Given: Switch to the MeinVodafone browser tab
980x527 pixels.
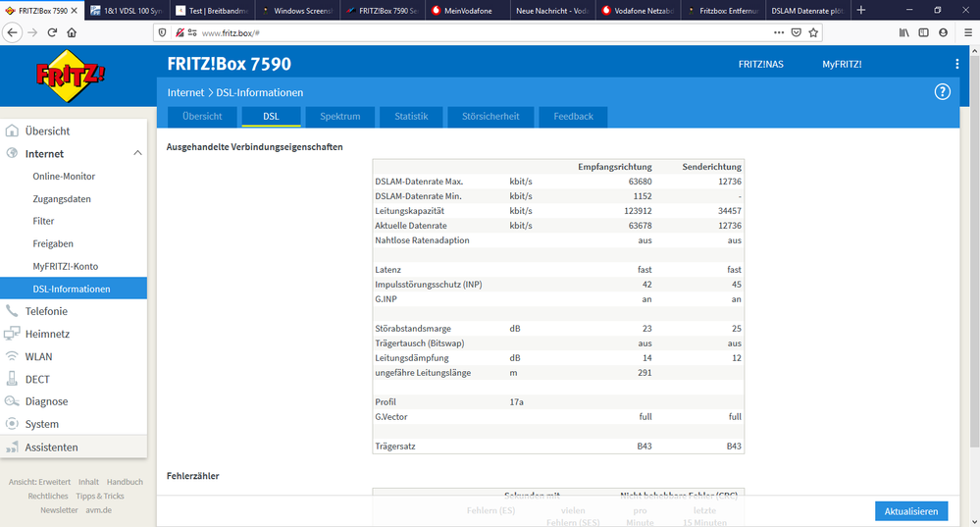Looking at the screenshot, I should pos(468,11).
